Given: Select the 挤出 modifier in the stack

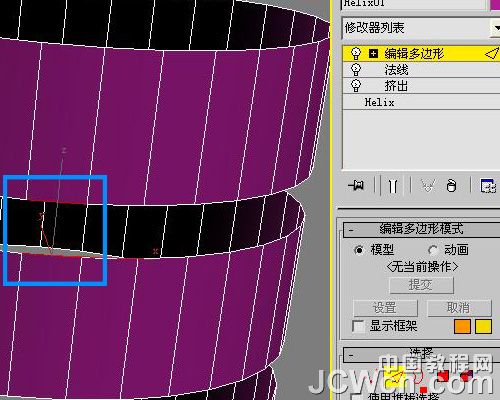Looking at the screenshot, I should coord(421,86).
